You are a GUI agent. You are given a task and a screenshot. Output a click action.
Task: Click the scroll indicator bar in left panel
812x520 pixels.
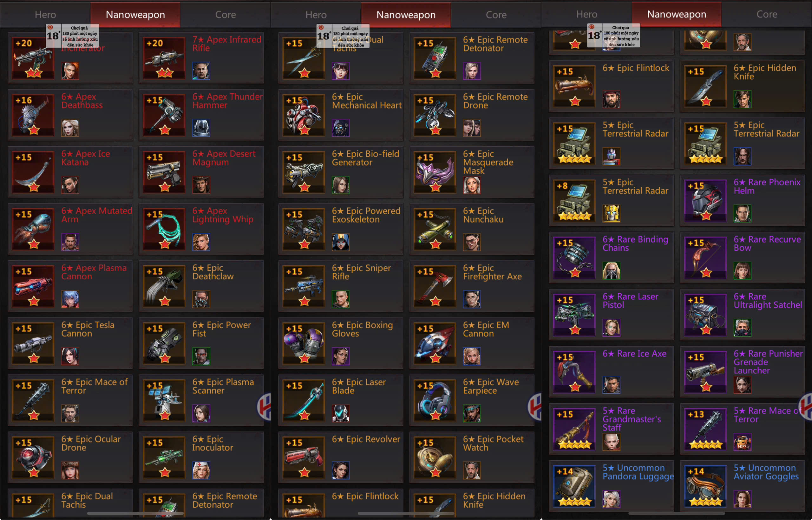click(x=135, y=513)
